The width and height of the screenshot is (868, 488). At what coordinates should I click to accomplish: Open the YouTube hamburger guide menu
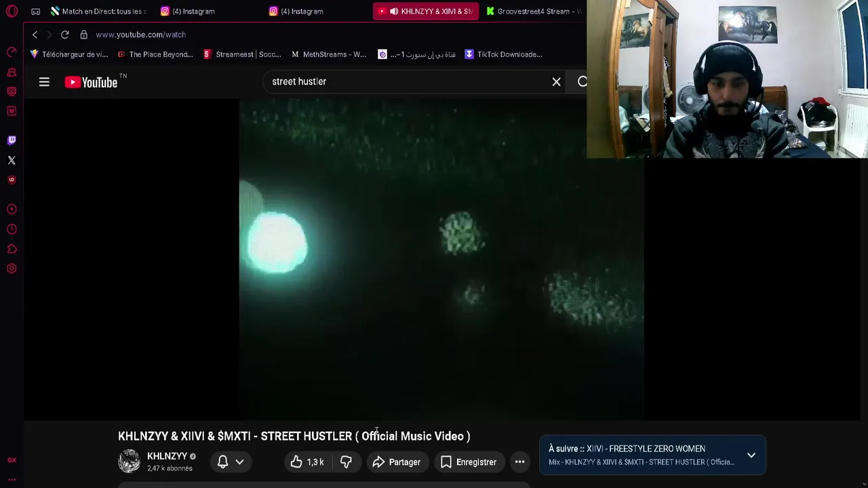44,82
